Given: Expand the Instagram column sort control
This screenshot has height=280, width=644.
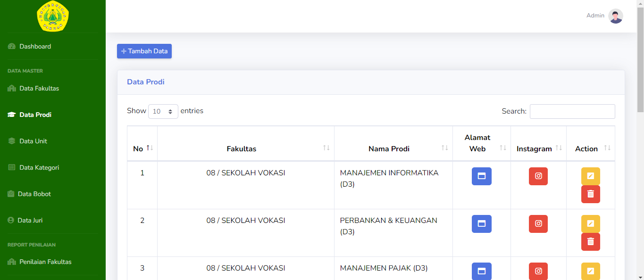Looking at the screenshot, I should click(x=560, y=147).
